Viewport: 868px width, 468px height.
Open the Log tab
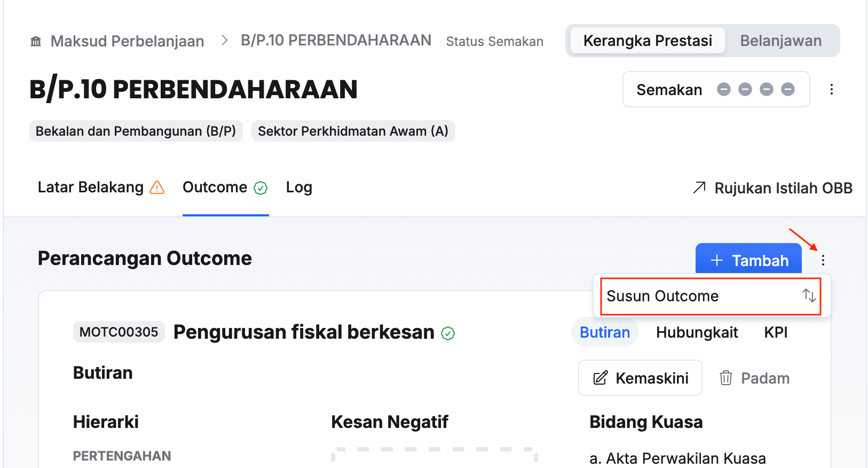299,188
